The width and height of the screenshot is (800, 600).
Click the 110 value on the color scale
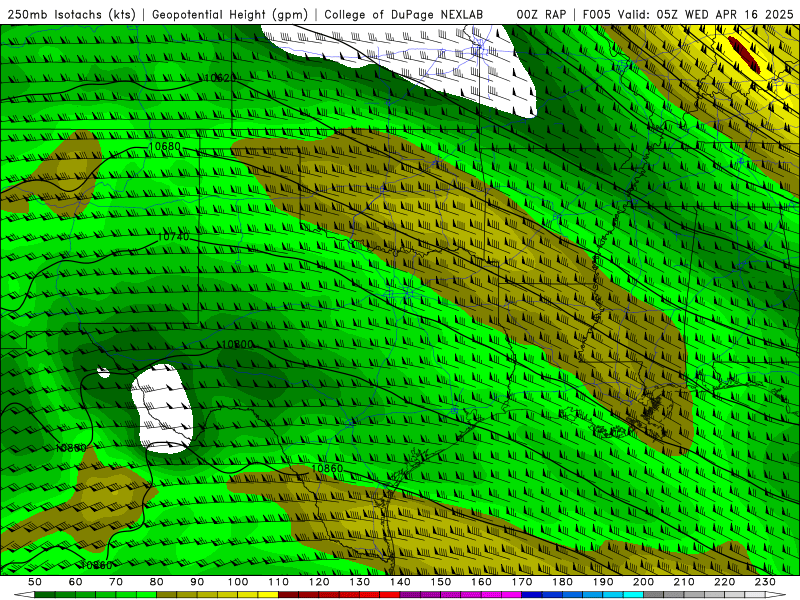pyautogui.click(x=279, y=582)
